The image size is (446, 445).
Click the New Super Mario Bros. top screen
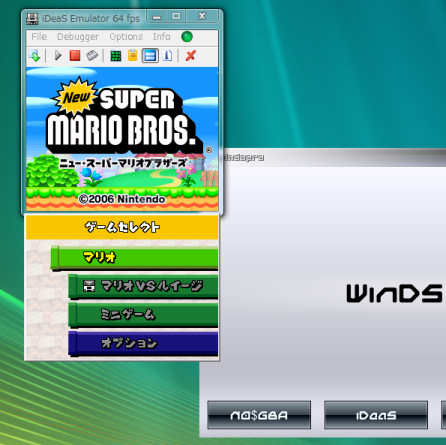click(122, 139)
